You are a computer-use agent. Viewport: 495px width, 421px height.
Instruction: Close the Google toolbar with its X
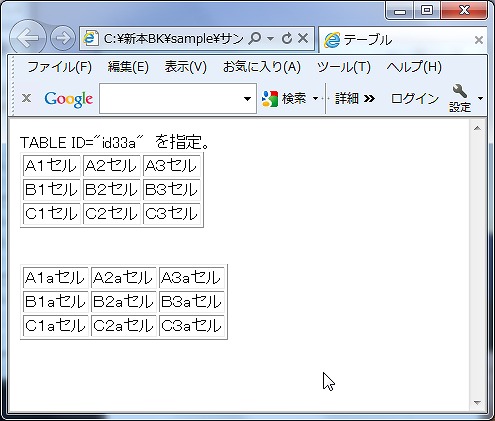click(x=26, y=98)
